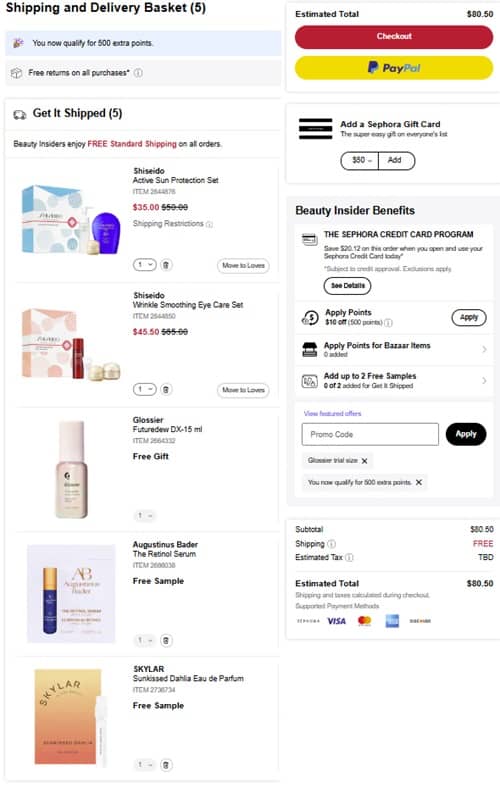Image resolution: width=500 pixels, height=788 pixels.
Task: Click info icon beside Shipping Restrictions
Action: (x=210, y=224)
